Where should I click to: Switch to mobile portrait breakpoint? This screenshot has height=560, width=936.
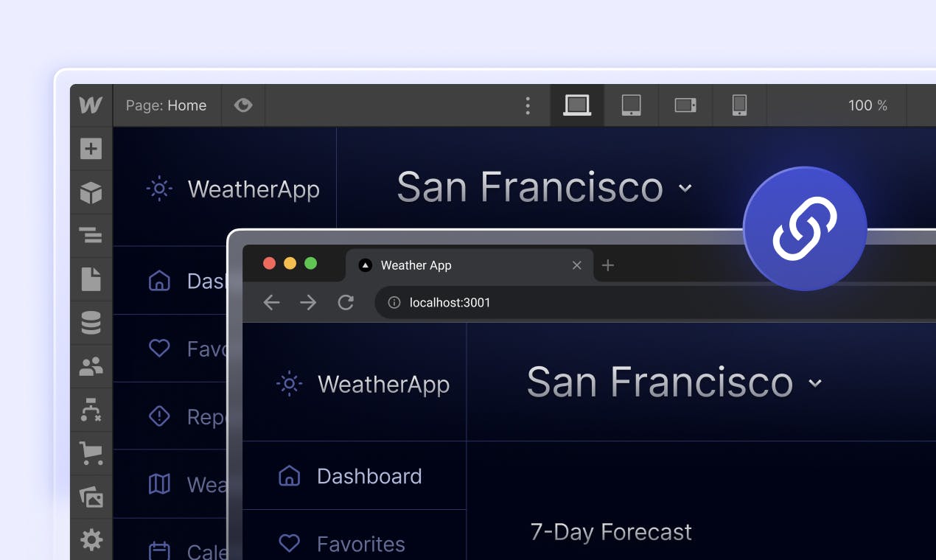click(x=739, y=105)
